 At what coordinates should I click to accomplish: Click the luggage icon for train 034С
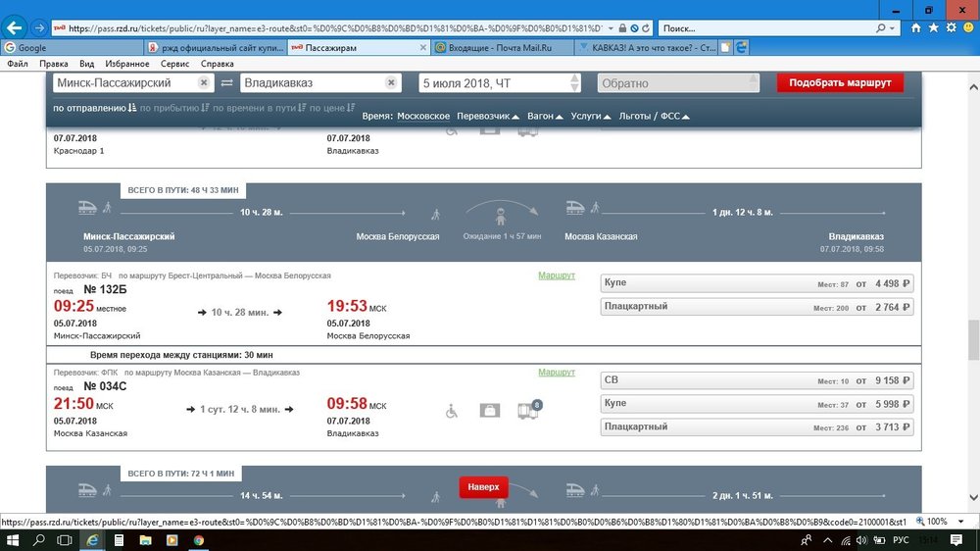[490, 411]
